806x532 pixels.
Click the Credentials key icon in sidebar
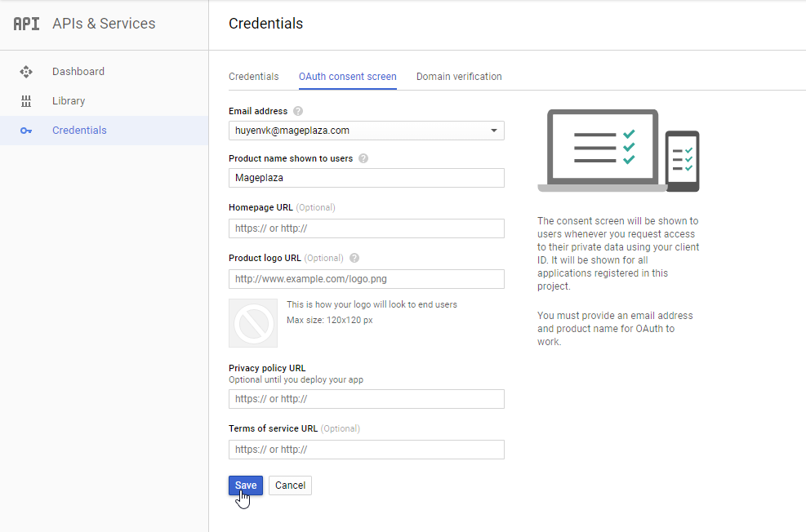coord(26,131)
